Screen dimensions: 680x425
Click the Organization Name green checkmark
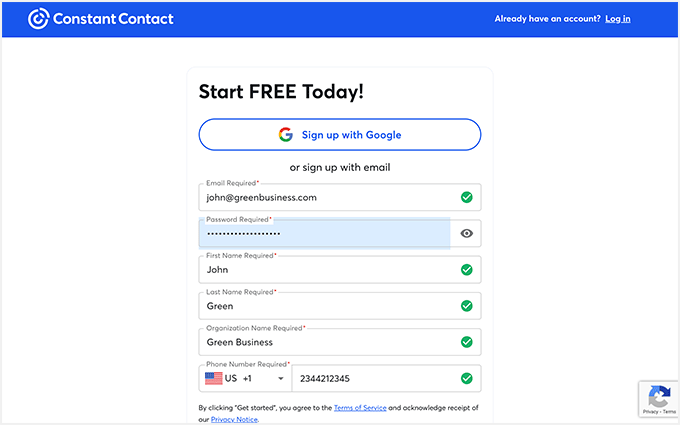click(466, 342)
